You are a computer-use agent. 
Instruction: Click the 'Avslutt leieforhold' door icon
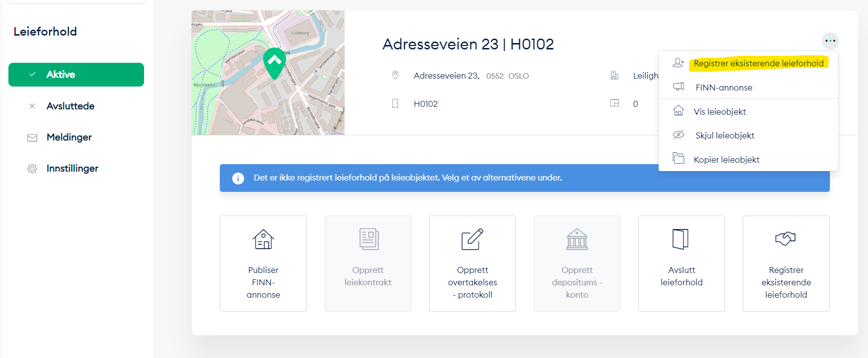tap(681, 239)
